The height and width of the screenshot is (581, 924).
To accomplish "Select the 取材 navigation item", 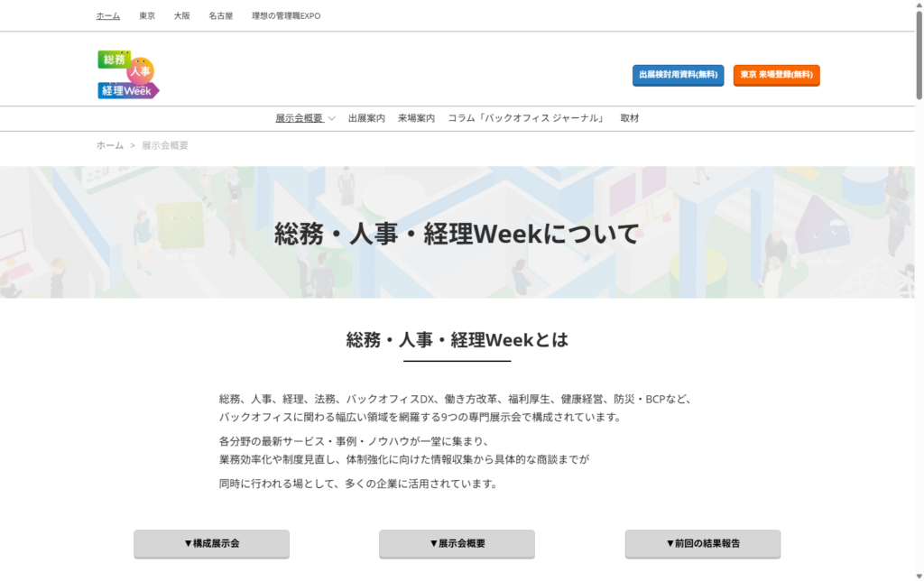I will [630, 118].
